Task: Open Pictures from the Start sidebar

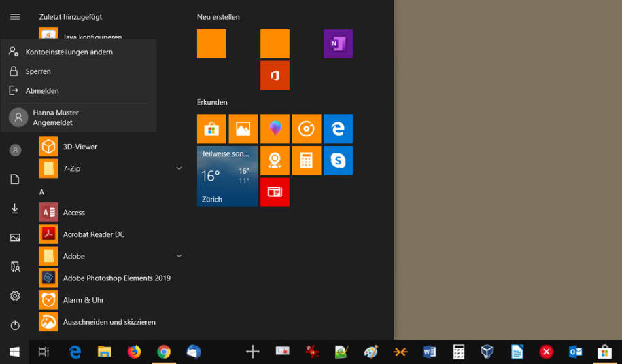Action: click(x=15, y=238)
